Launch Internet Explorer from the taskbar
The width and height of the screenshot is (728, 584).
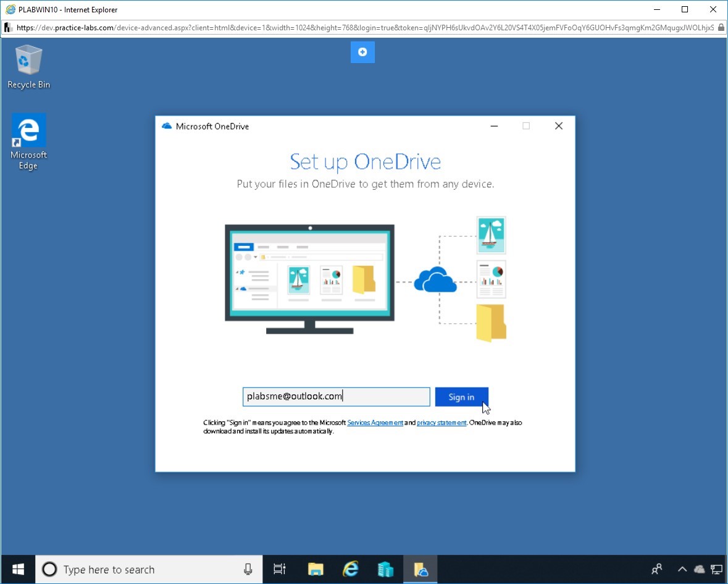(x=351, y=569)
